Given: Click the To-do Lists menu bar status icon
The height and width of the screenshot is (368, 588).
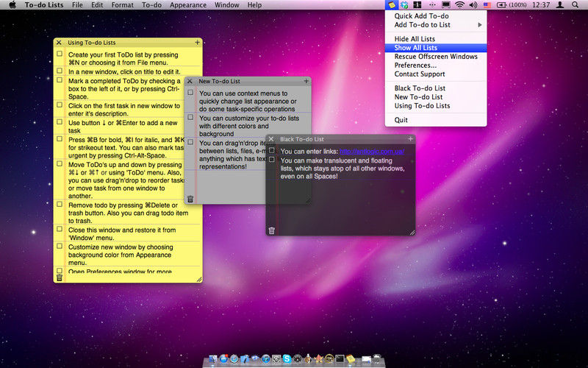Looking at the screenshot, I should point(392,5).
